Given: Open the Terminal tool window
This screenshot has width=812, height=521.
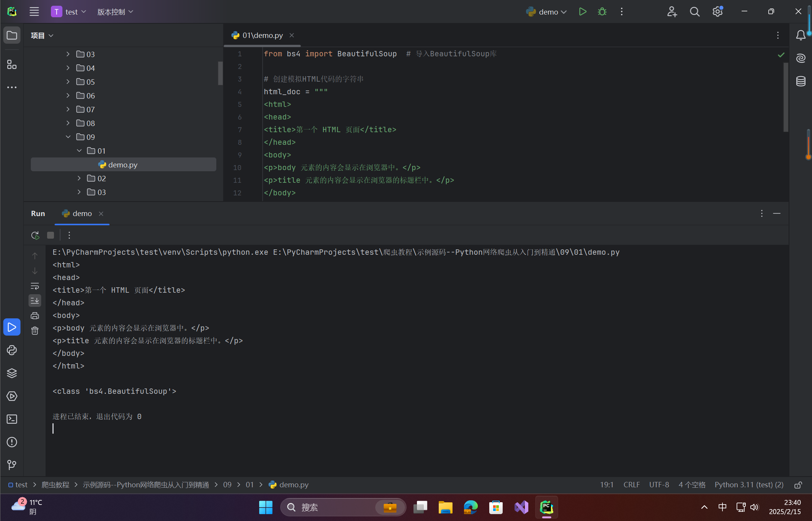Looking at the screenshot, I should click(12, 419).
